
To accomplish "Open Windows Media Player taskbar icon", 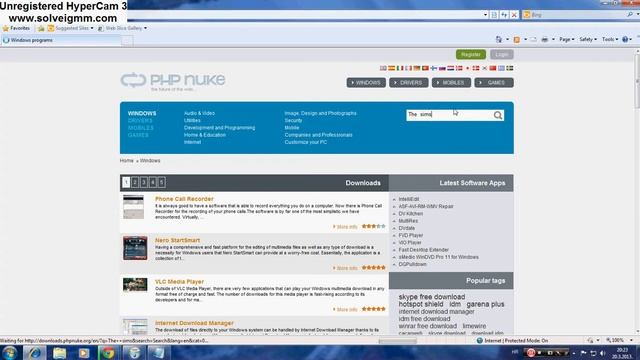I will pos(84,353).
